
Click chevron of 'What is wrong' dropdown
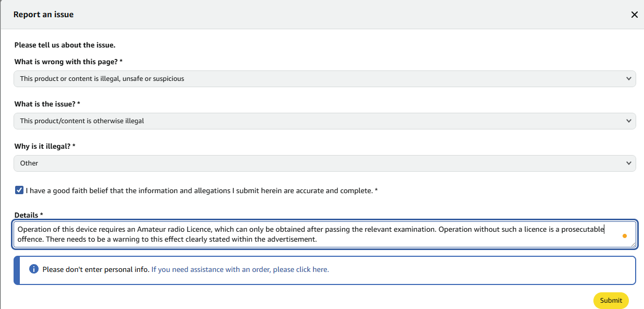click(628, 79)
